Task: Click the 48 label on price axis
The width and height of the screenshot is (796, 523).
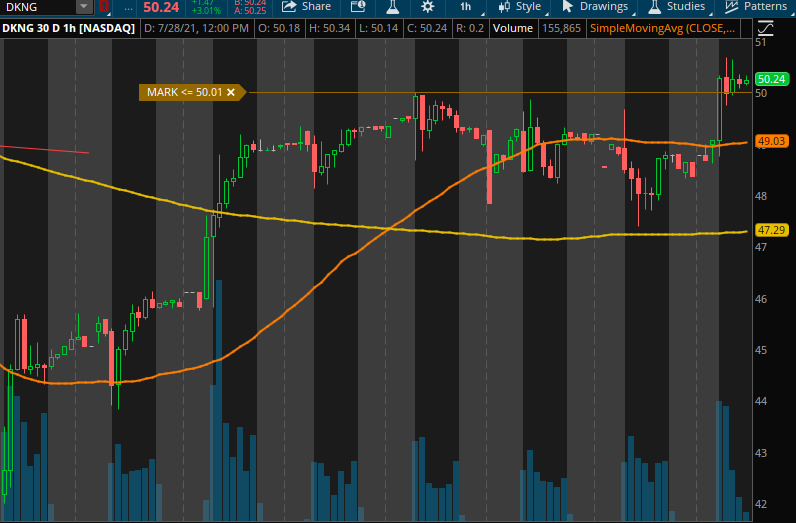Action: (760, 196)
